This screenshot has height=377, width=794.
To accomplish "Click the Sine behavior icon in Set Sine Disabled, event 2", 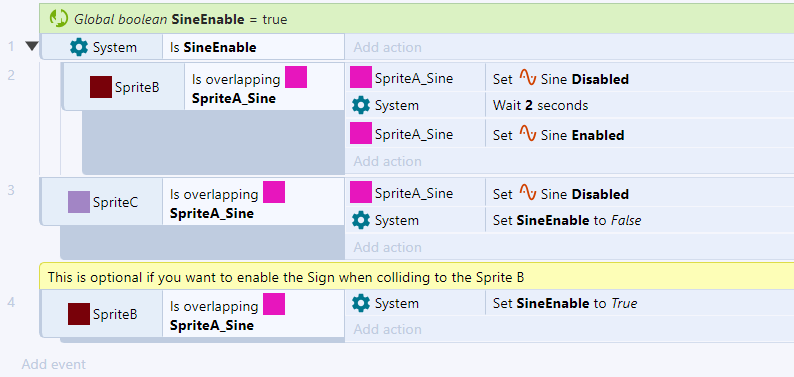I will (528, 78).
